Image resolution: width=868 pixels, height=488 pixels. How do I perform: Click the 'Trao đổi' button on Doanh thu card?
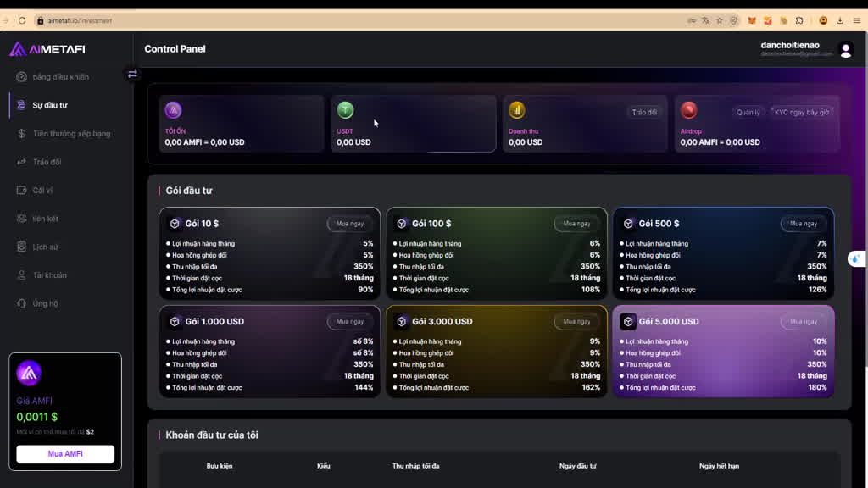(x=644, y=112)
